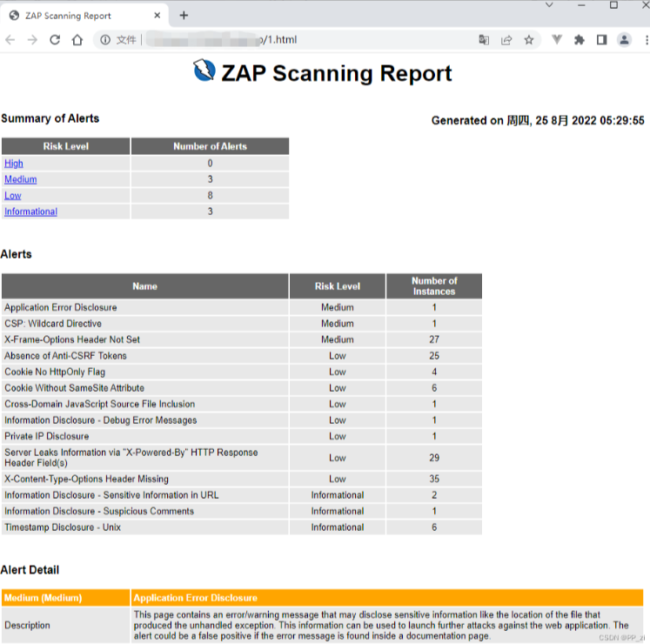
Task: Click the orange Medium (Medium) detail header
Action: 66,598
